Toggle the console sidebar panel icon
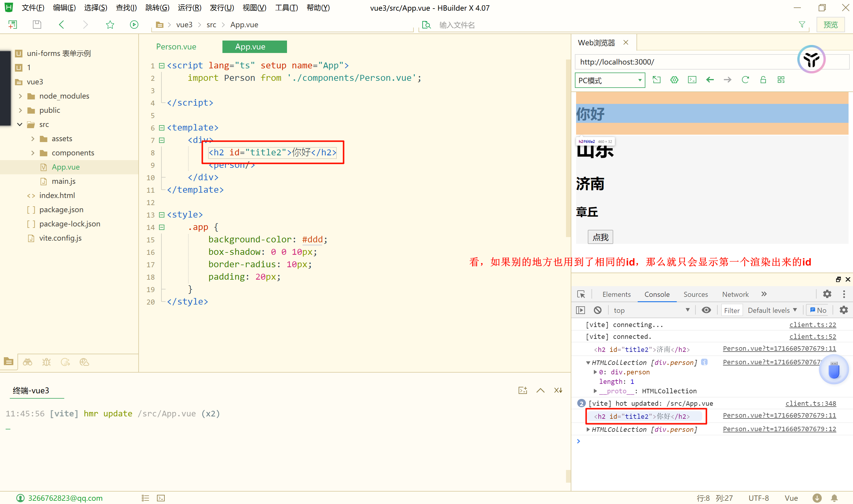853x504 pixels. click(581, 310)
